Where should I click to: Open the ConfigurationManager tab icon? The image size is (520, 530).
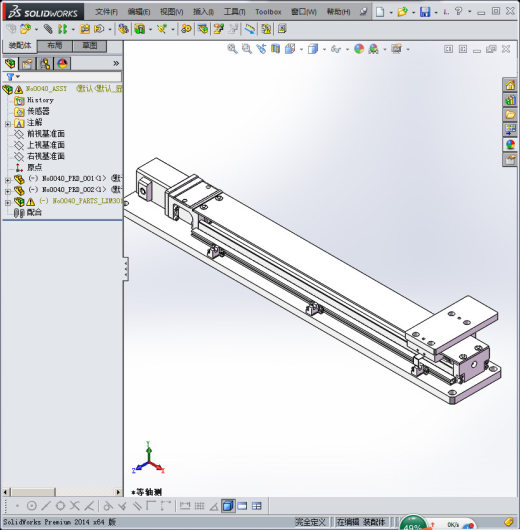coord(45,64)
